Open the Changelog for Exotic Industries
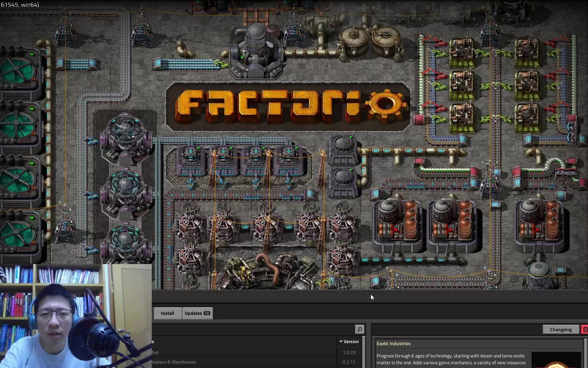Viewport: 588px width, 368px height. click(x=561, y=329)
